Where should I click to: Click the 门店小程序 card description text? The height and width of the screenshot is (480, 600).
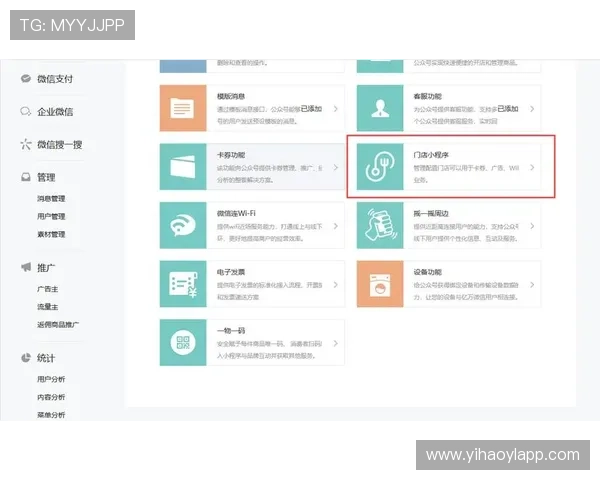pos(466,174)
